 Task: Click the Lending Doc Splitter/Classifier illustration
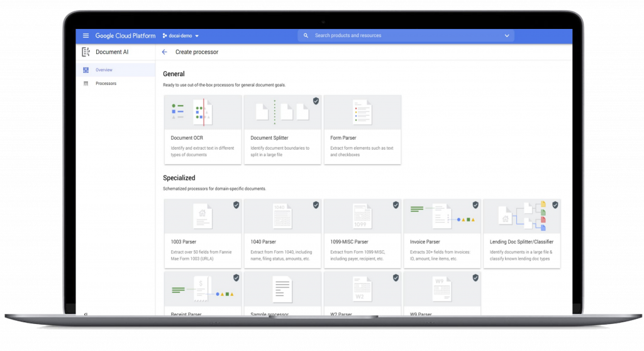click(522, 216)
